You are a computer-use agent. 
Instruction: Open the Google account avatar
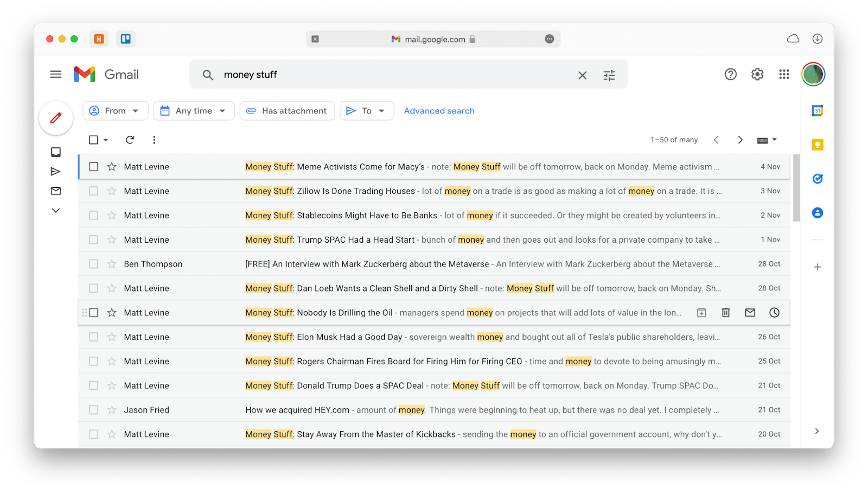[813, 74]
